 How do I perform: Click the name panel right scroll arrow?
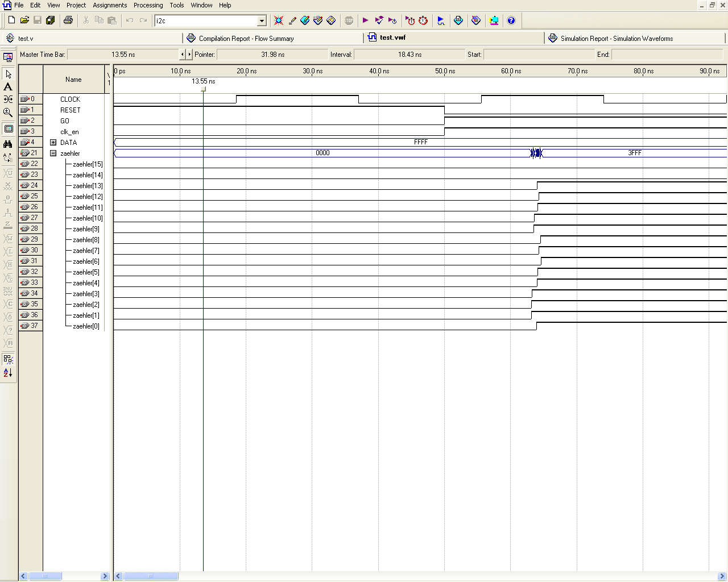105,576
